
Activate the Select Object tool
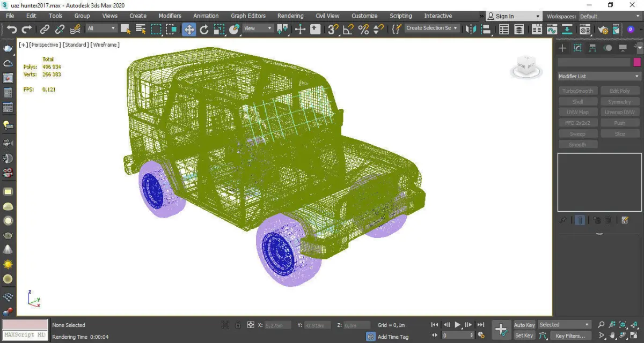pos(126,29)
